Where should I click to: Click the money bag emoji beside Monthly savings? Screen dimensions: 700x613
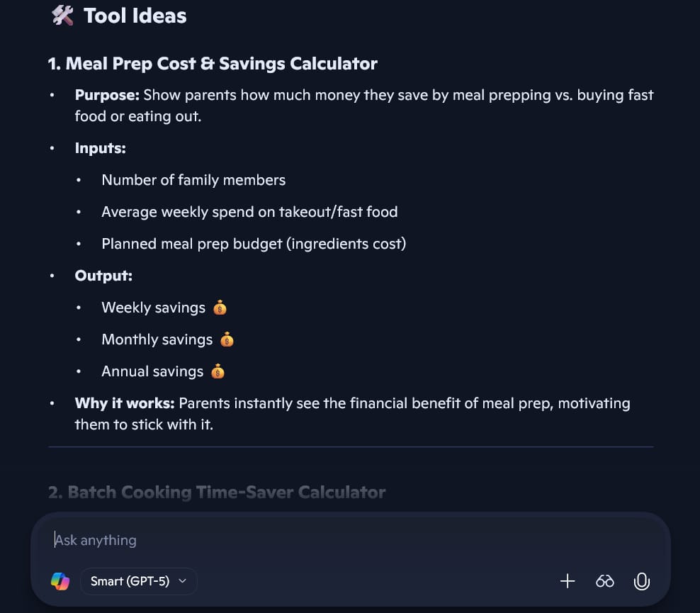[227, 339]
